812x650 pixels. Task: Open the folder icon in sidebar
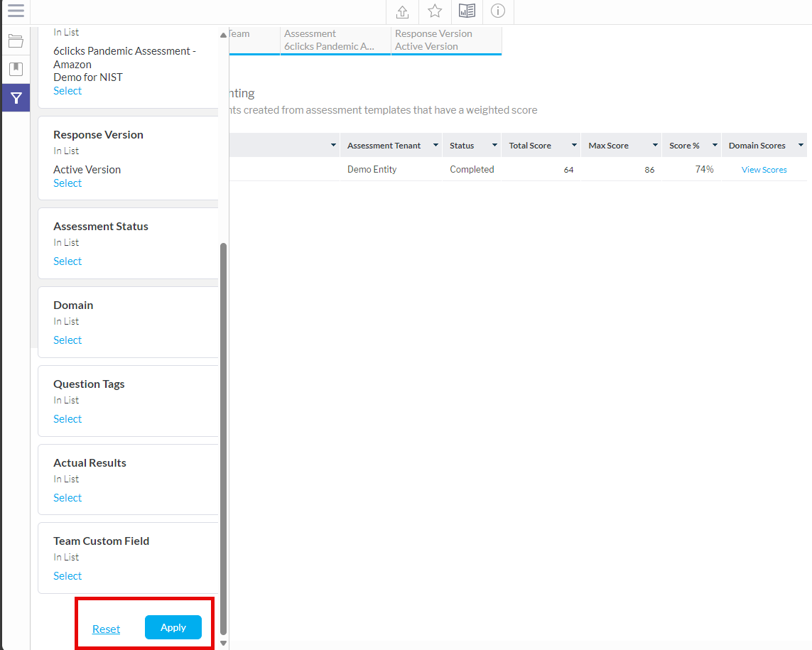tap(16, 41)
